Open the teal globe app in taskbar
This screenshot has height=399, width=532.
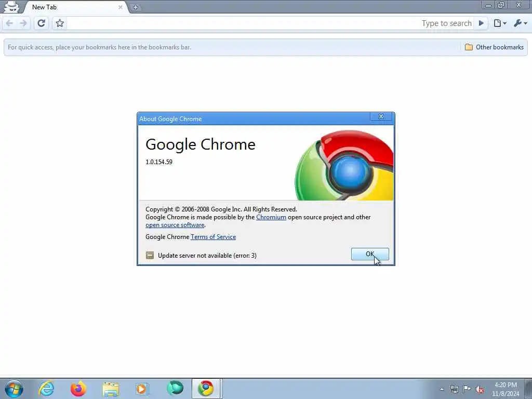click(175, 389)
